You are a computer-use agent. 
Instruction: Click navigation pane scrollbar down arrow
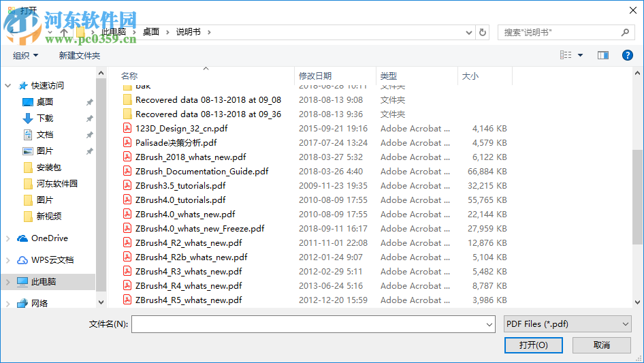(101, 302)
